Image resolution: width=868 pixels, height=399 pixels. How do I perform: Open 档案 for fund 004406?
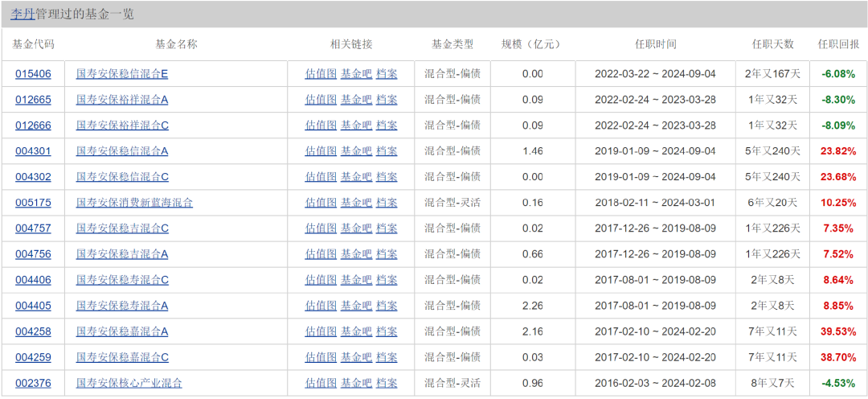387,280
